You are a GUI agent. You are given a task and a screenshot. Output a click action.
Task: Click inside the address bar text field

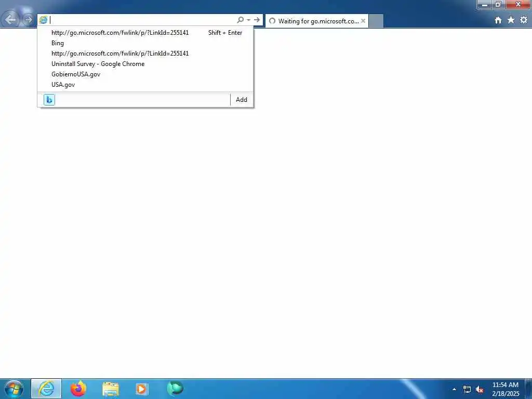click(142, 20)
